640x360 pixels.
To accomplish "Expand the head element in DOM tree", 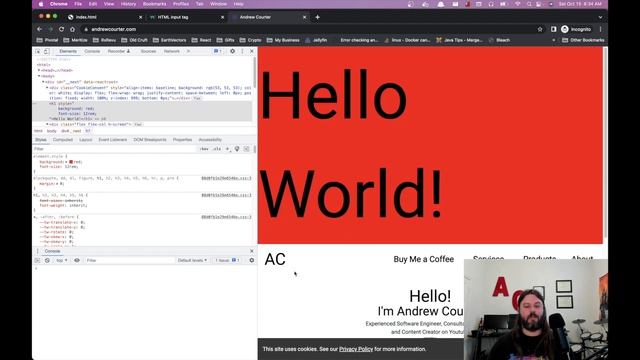I will (x=39, y=70).
